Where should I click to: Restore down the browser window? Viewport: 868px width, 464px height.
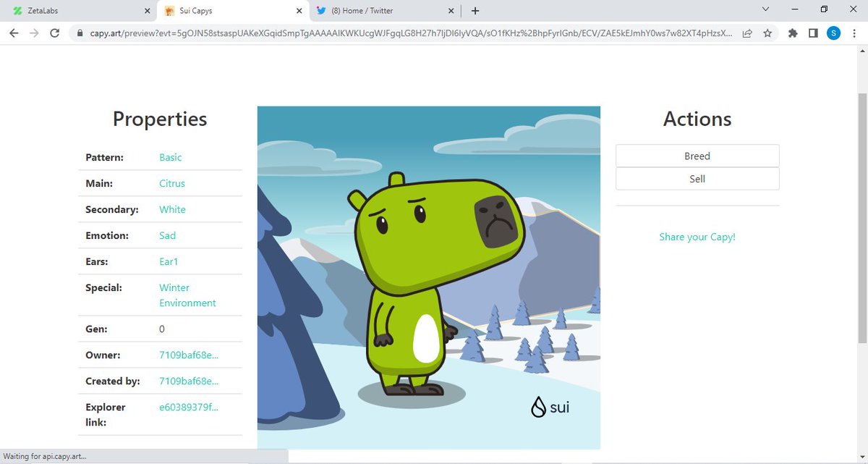tap(824, 9)
